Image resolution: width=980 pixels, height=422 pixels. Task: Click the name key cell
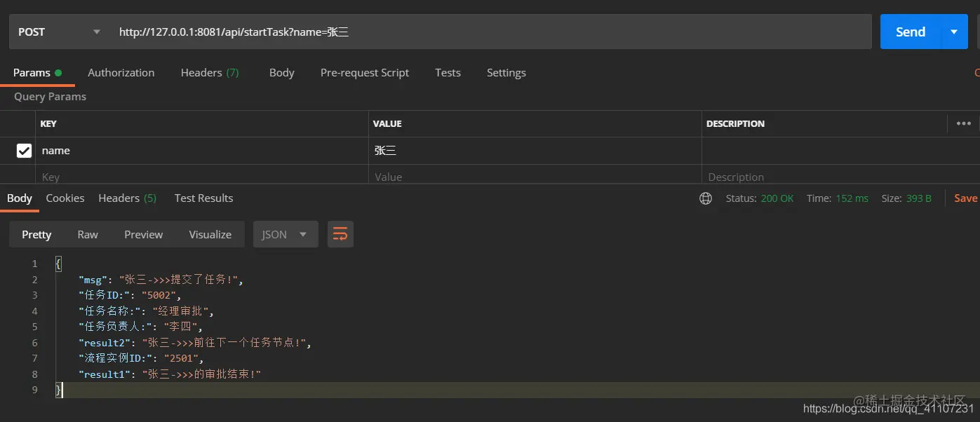pos(202,151)
